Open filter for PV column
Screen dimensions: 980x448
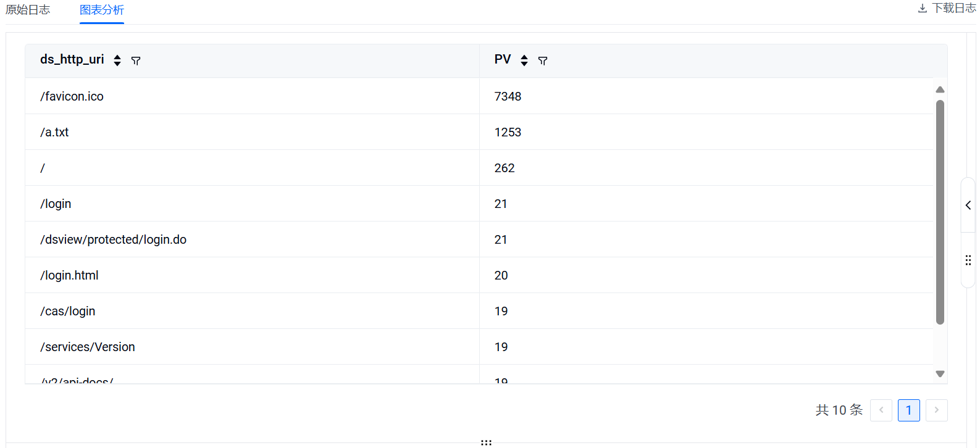[543, 60]
